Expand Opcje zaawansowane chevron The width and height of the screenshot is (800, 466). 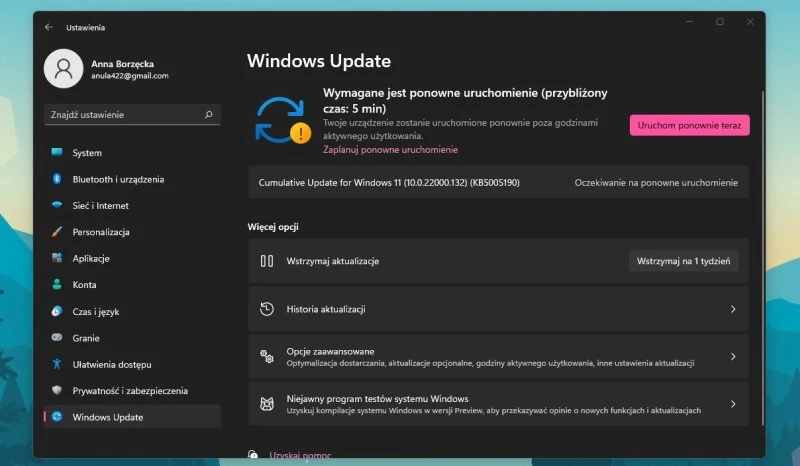(733, 356)
